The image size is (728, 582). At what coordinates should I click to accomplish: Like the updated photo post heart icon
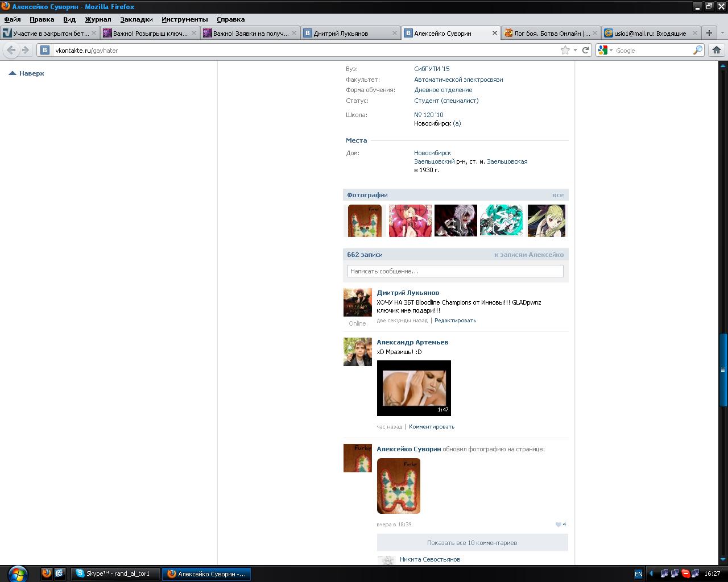tap(559, 525)
